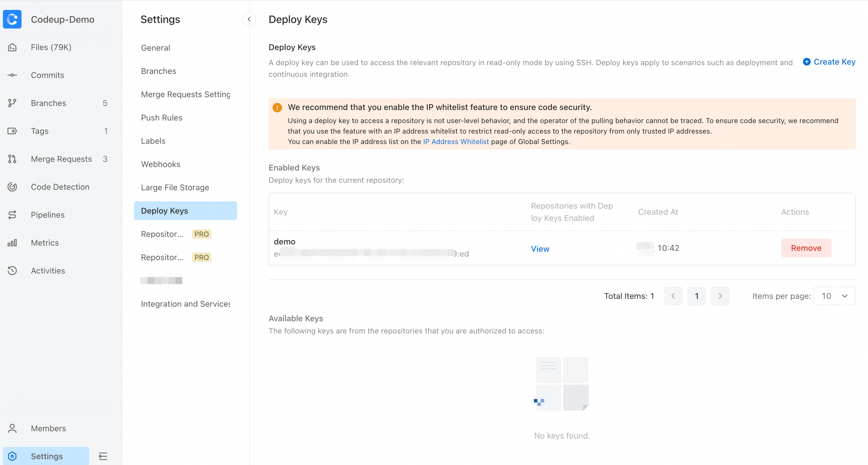Click the Codeup logo icon

12,19
